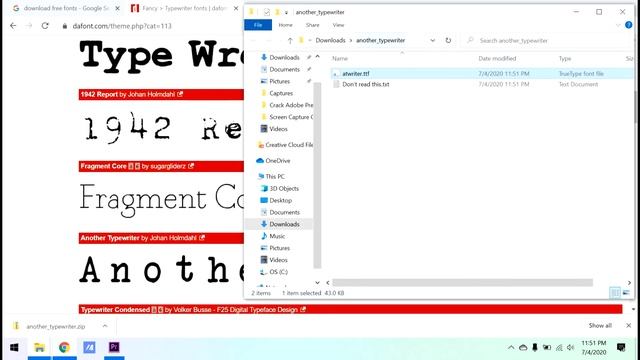Image resolution: width=640 pixels, height=360 pixels.
Task: Open the address bar history dropdown
Action: click(x=433, y=40)
